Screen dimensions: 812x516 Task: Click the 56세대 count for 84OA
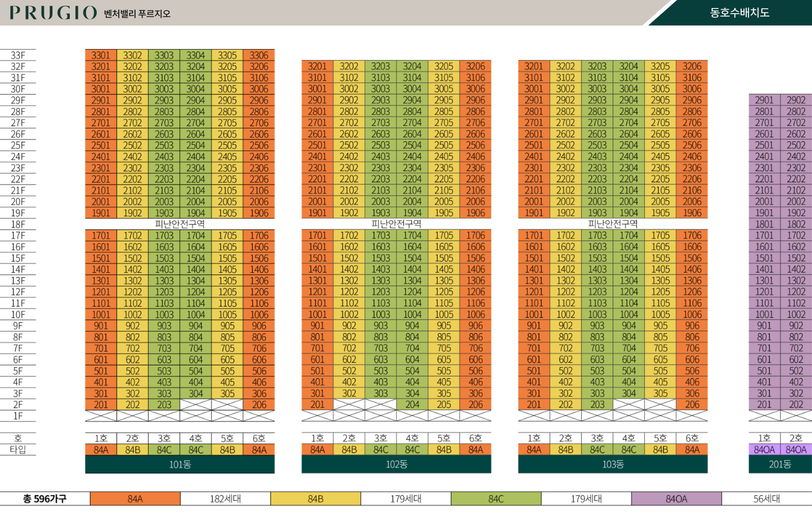click(x=766, y=499)
